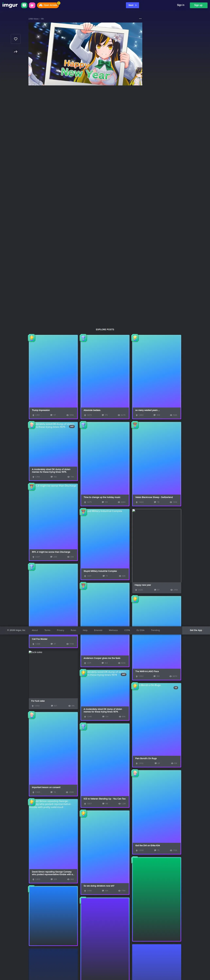Open Pam Bondi's On Rugs post
Image resolution: width=210 pixels, height=980 pixels.
pyautogui.click(x=157, y=725)
